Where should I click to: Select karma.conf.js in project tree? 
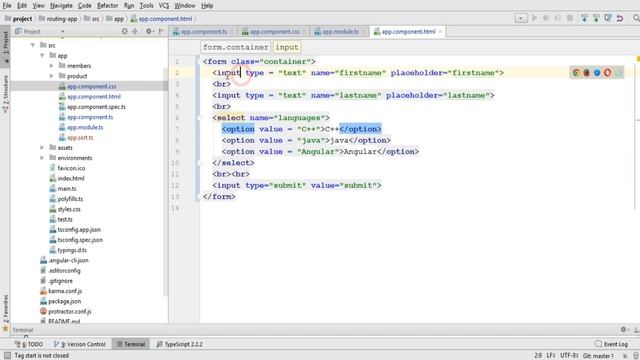(x=65, y=291)
